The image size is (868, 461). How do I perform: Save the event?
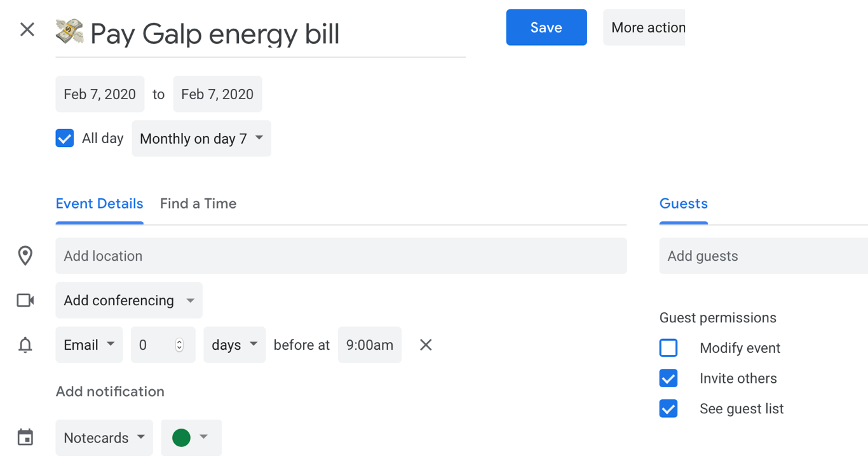pos(546,27)
